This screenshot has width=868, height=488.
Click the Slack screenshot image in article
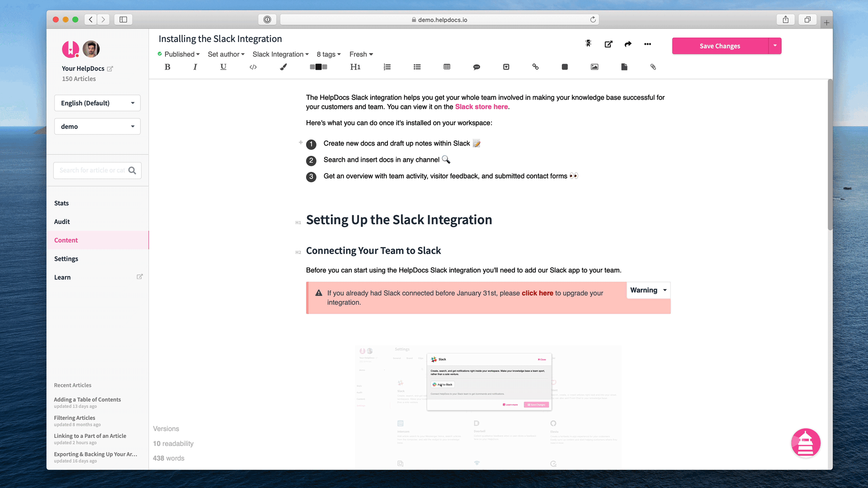pyautogui.click(x=488, y=407)
